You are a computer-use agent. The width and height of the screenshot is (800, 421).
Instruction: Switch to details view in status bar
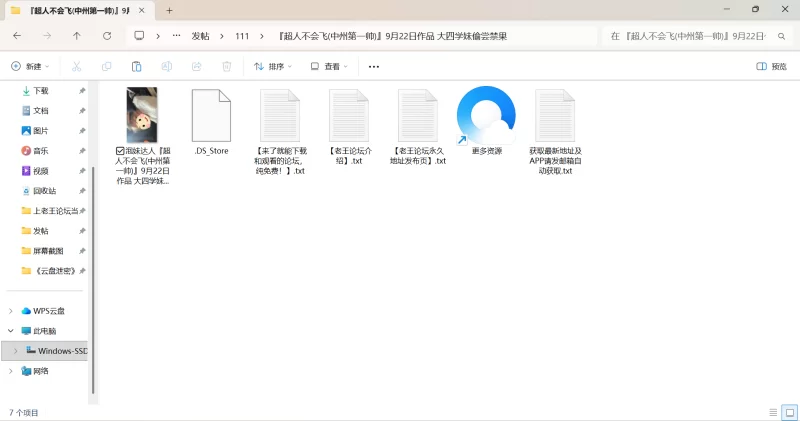coord(772,411)
